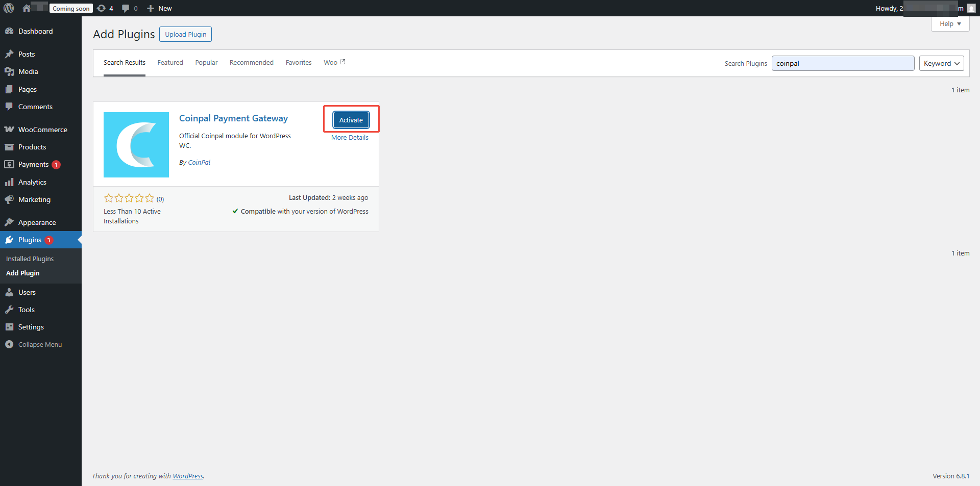This screenshot has width=980, height=486.
Task: Click the user avatar in admin bar
Action: tap(971, 8)
